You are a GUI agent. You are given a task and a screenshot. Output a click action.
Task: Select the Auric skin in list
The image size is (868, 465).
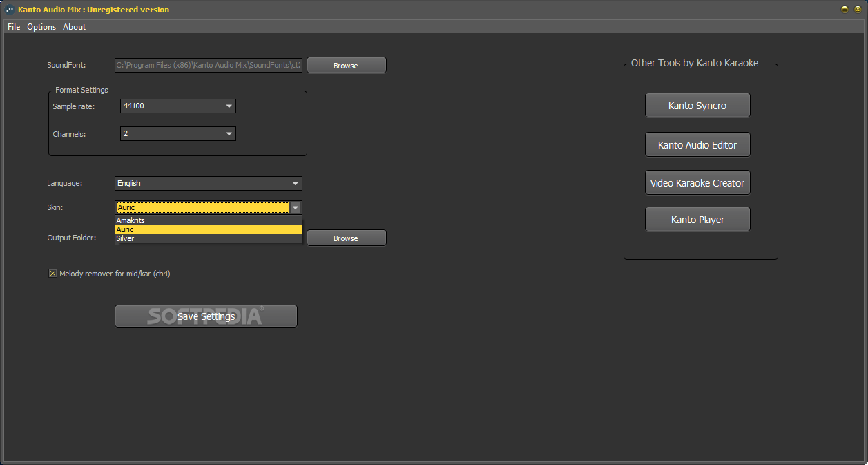click(x=209, y=229)
